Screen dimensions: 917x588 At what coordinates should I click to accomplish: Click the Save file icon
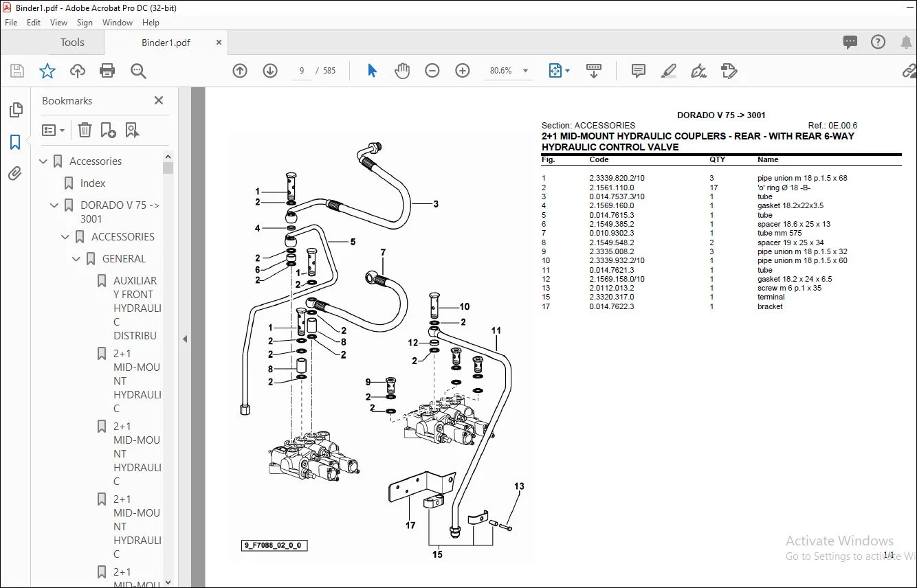click(x=17, y=71)
